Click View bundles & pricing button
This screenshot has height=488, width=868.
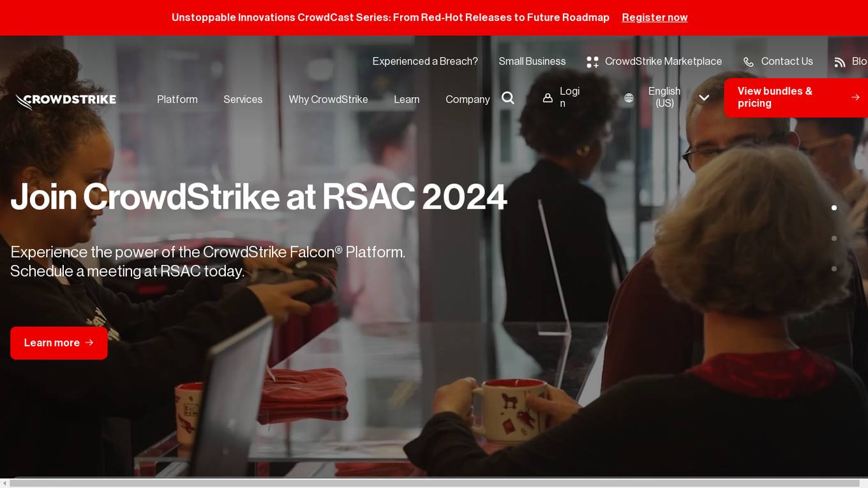[796, 98]
